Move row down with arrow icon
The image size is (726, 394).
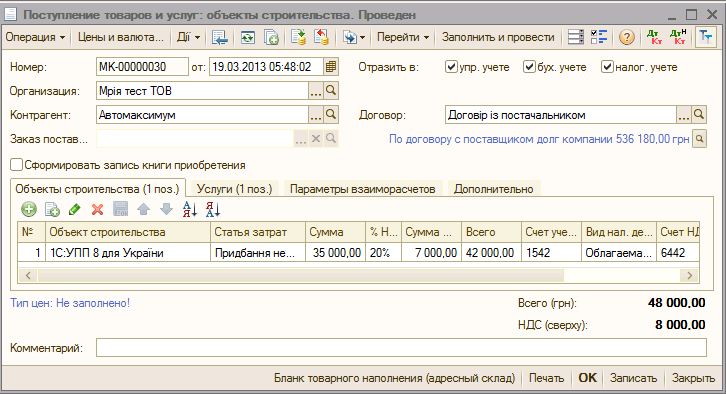tap(166, 209)
